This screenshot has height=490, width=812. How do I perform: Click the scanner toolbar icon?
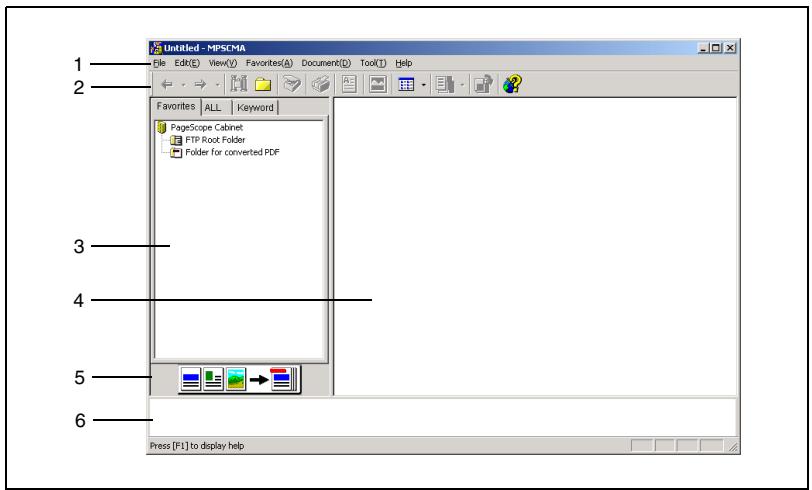pyautogui.click(x=292, y=84)
